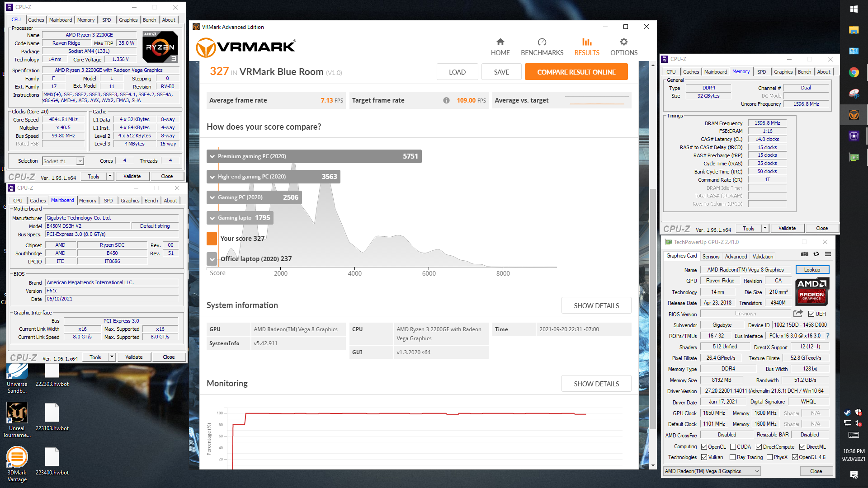The width and height of the screenshot is (868, 488).
Task: Refresh GPU-Z with the refresh icon
Action: click(x=816, y=254)
